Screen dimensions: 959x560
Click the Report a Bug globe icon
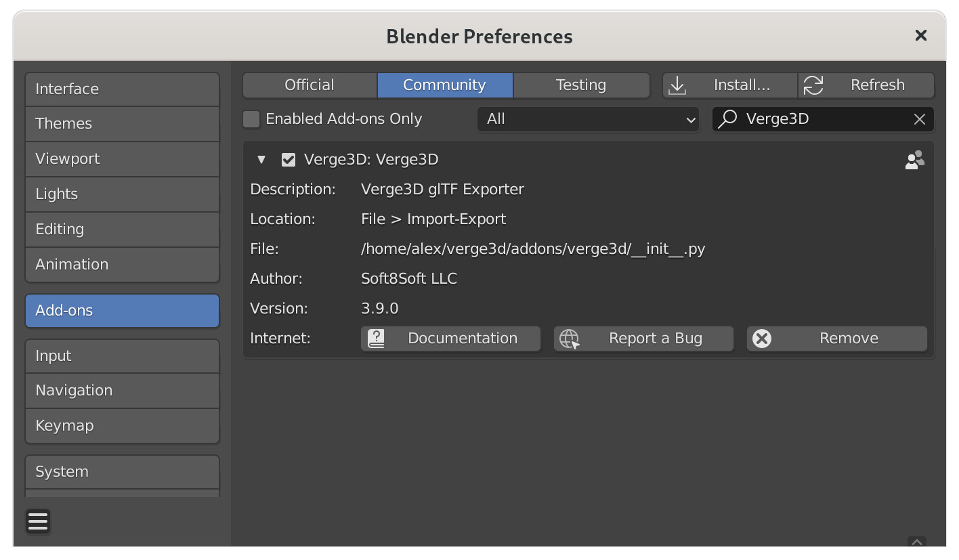click(570, 339)
